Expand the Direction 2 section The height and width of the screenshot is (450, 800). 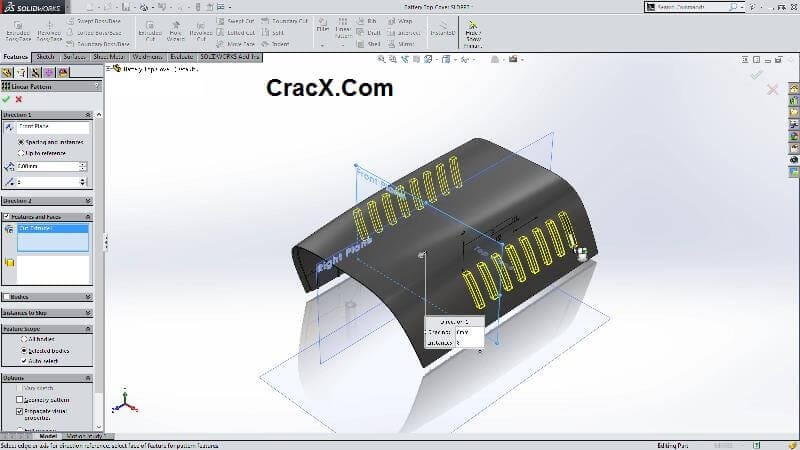point(88,201)
